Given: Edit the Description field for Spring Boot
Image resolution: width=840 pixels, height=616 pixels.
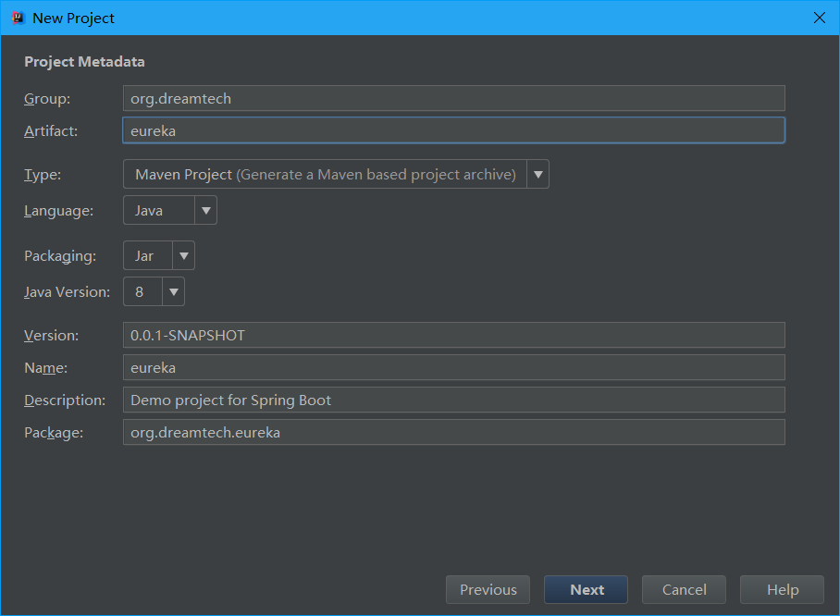Looking at the screenshot, I should pos(453,400).
